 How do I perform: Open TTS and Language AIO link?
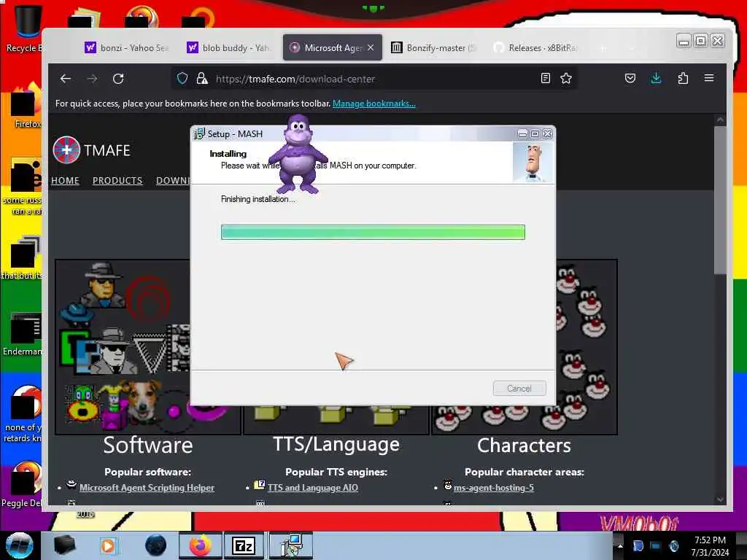(x=312, y=488)
